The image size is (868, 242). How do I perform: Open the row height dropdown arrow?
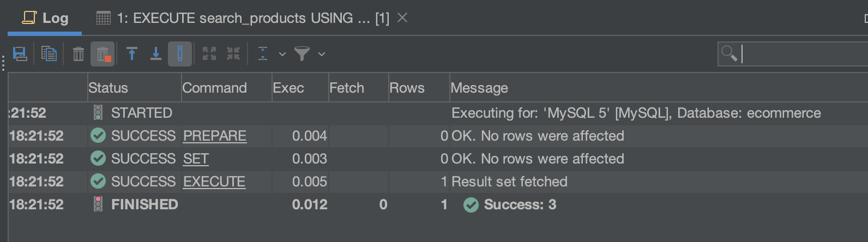click(x=282, y=54)
